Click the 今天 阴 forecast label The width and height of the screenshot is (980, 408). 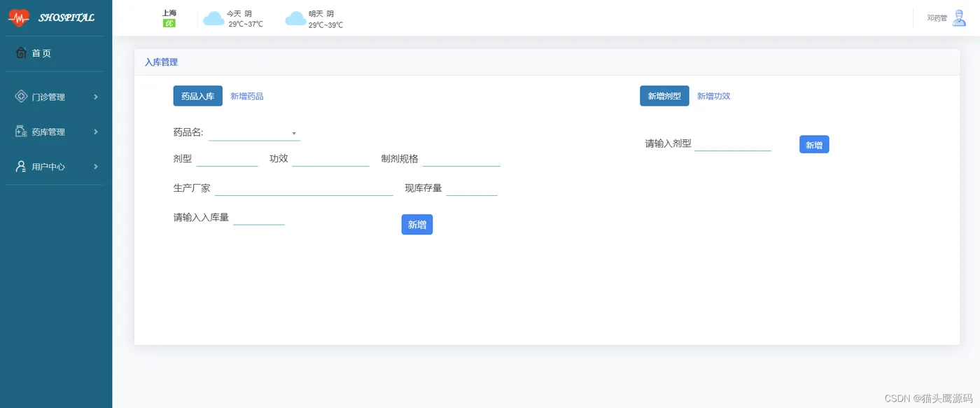click(239, 14)
